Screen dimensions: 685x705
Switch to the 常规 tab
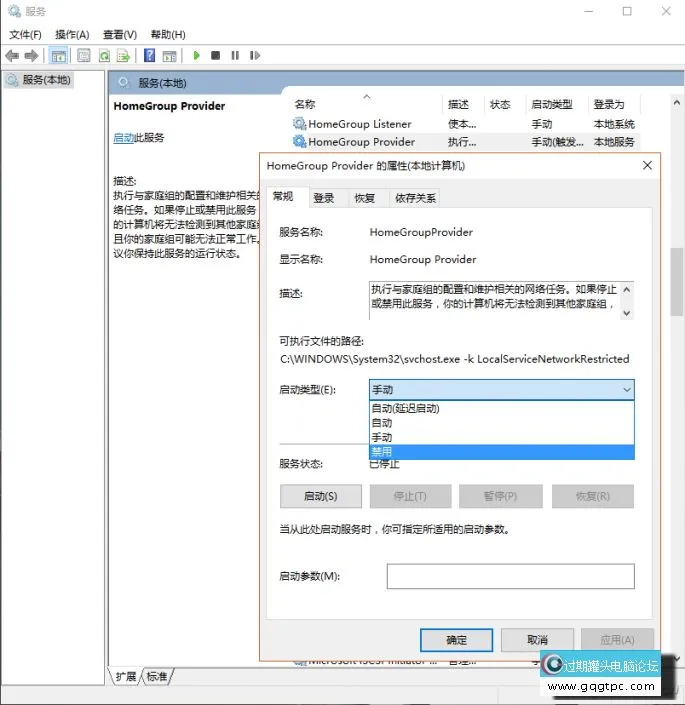tap(287, 196)
